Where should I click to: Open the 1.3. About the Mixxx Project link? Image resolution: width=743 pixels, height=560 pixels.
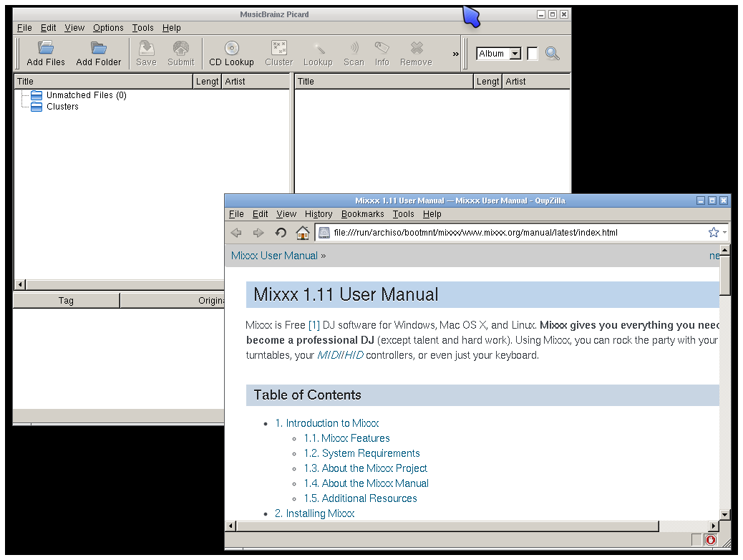coord(365,468)
